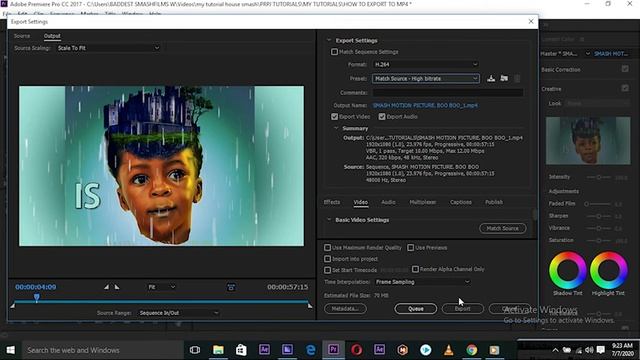Image resolution: width=640 pixels, height=360 pixels.
Task: Open VLC media player from taskbar
Action: pyautogui.click(x=449, y=350)
